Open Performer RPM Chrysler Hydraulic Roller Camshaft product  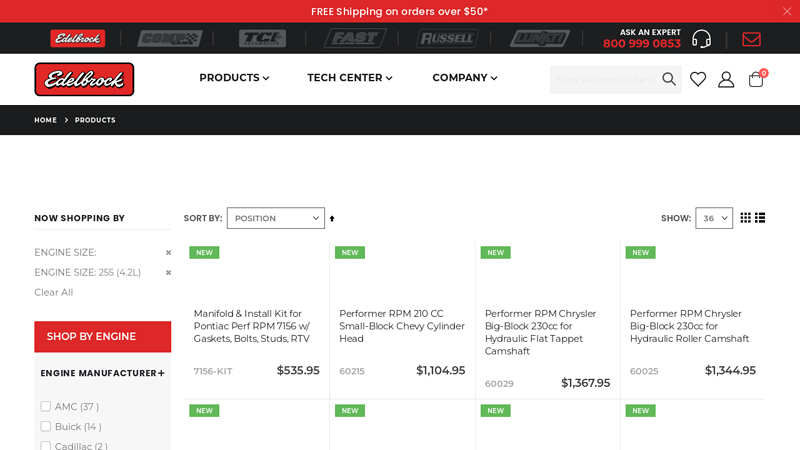[x=689, y=326]
